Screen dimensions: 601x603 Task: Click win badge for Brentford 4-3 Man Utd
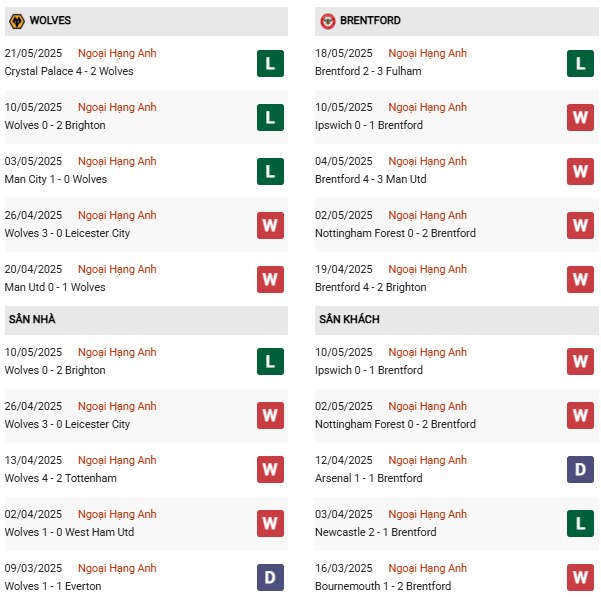point(580,171)
